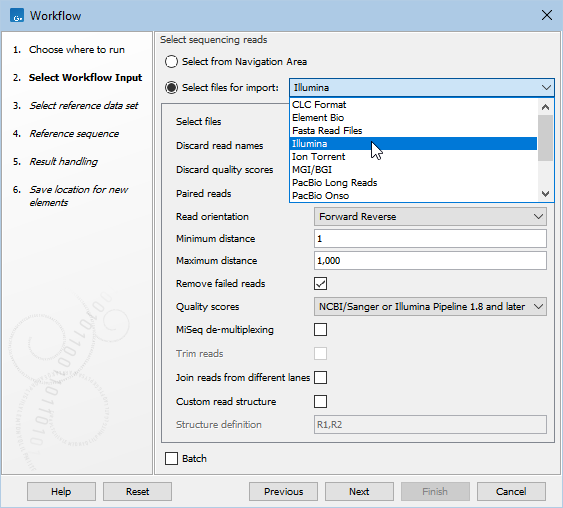Select Fasta Read Files option

click(x=413, y=130)
